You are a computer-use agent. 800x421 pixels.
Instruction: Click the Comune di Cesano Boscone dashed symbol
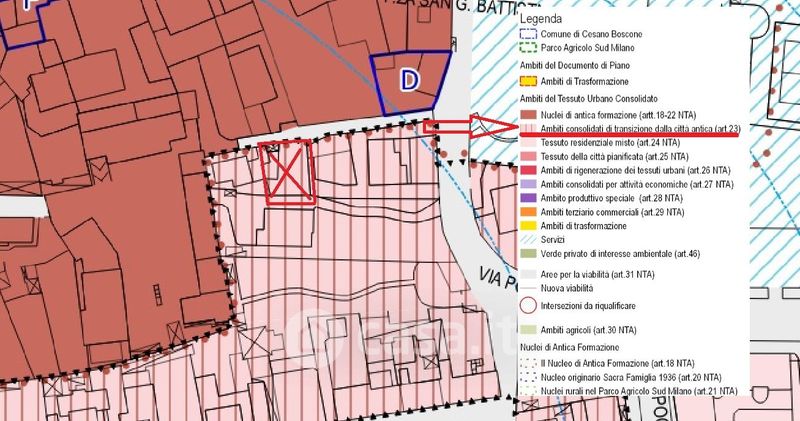pos(527,32)
